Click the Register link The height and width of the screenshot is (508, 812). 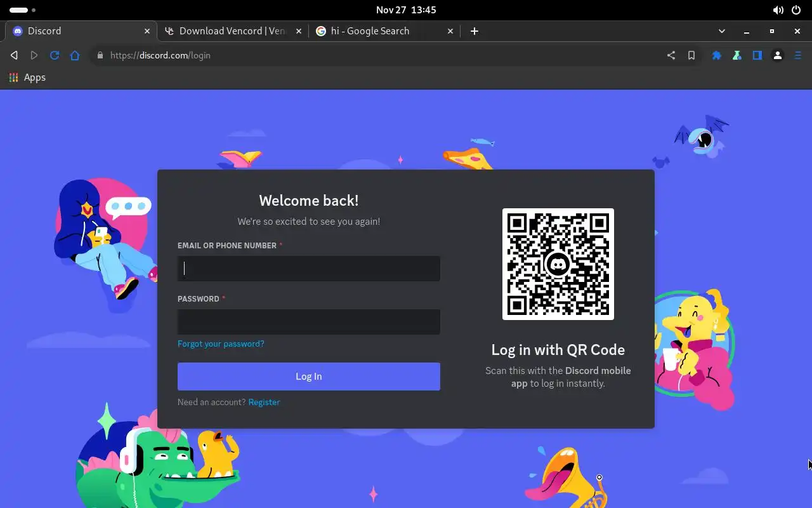click(x=264, y=402)
